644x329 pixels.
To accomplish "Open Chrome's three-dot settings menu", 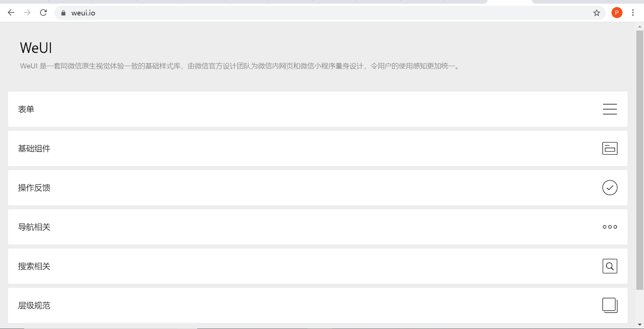I will pos(633,13).
